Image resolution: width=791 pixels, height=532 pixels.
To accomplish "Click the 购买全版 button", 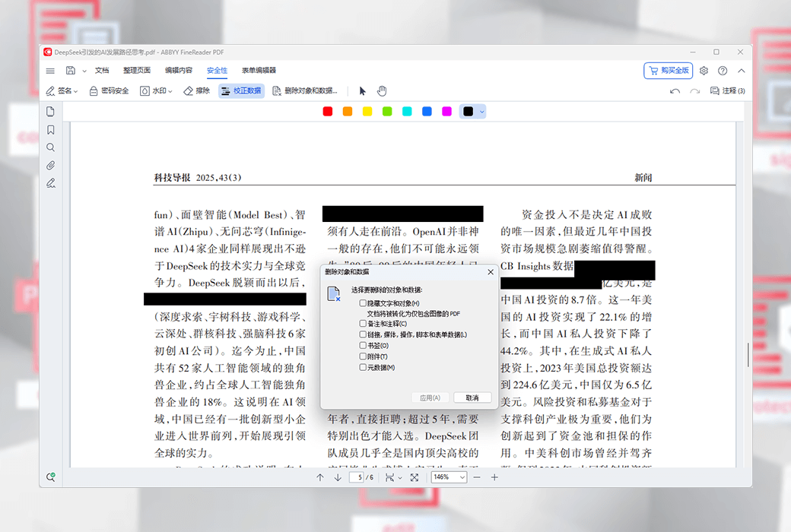I will tap(668, 71).
